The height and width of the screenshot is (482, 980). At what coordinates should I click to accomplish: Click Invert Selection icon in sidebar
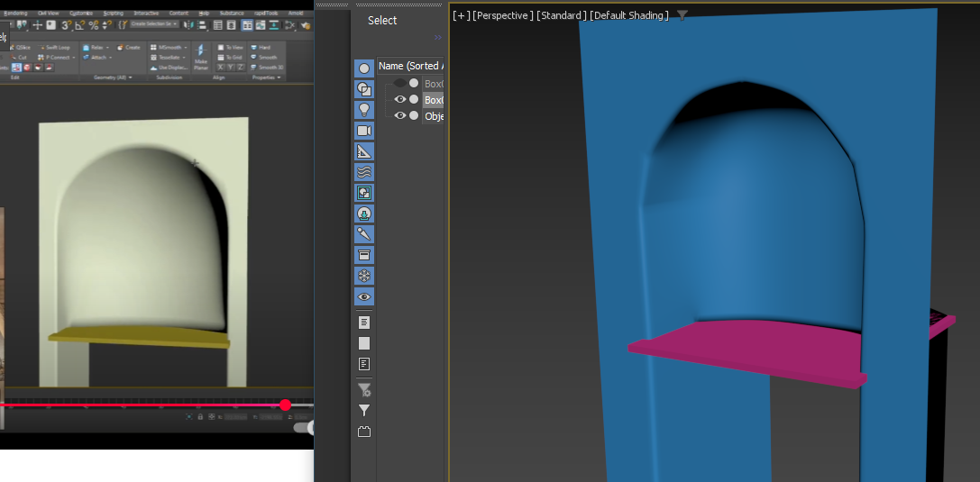(x=364, y=364)
